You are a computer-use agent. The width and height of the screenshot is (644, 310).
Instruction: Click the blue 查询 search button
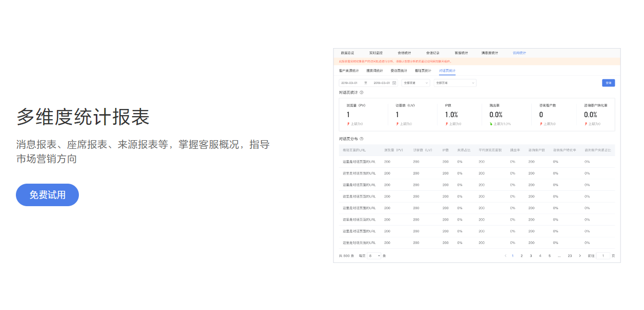pos(608,83)
